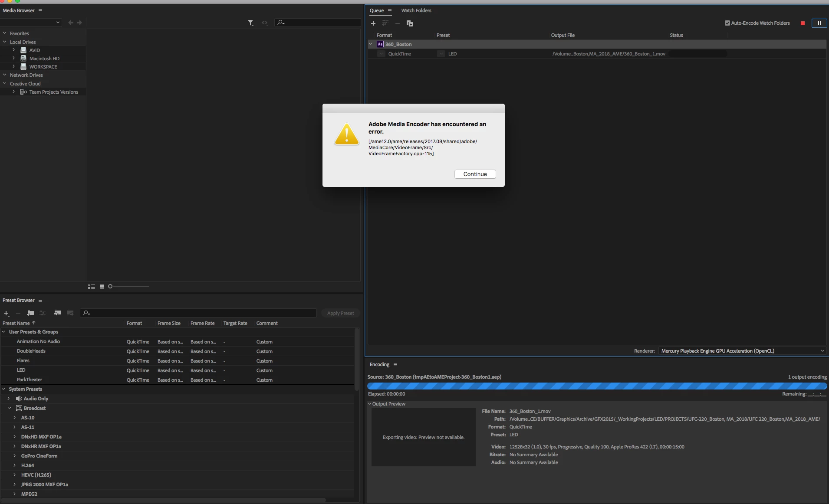Screen dimensions: 829x504
Task: Click the Media Browser file type filter icon
Action: (x=250, y=23)
